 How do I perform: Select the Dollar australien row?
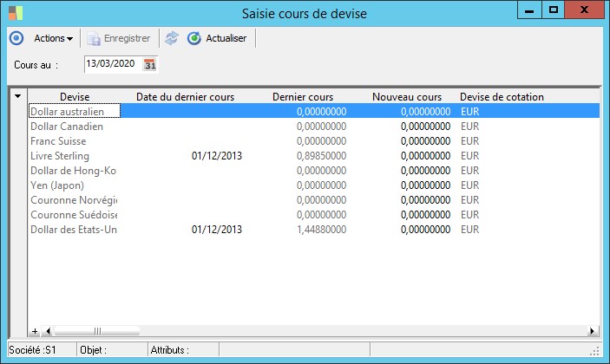click(x=314, y=112)
